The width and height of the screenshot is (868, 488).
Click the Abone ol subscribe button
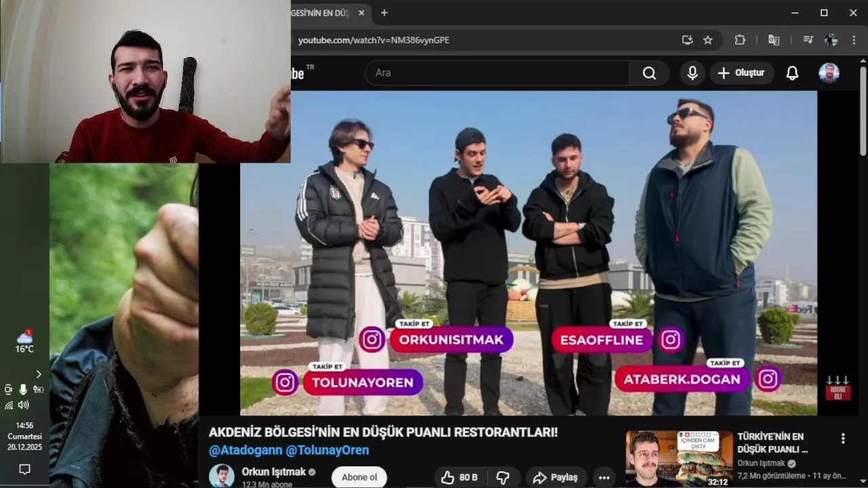point(359,477)
